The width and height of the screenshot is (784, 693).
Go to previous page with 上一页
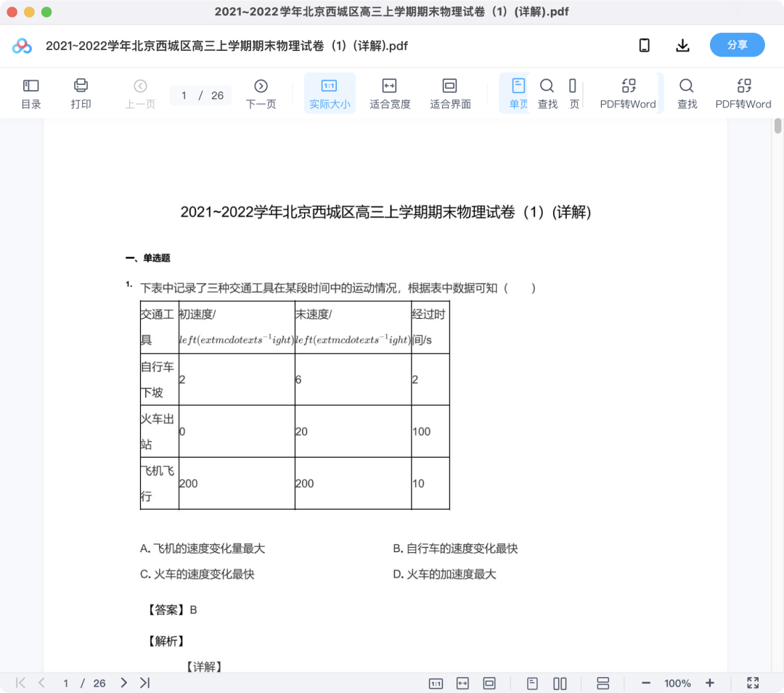[140, 94]
